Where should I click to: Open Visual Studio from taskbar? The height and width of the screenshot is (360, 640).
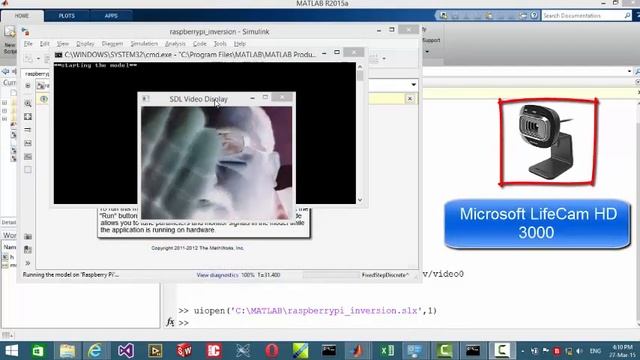126,351
